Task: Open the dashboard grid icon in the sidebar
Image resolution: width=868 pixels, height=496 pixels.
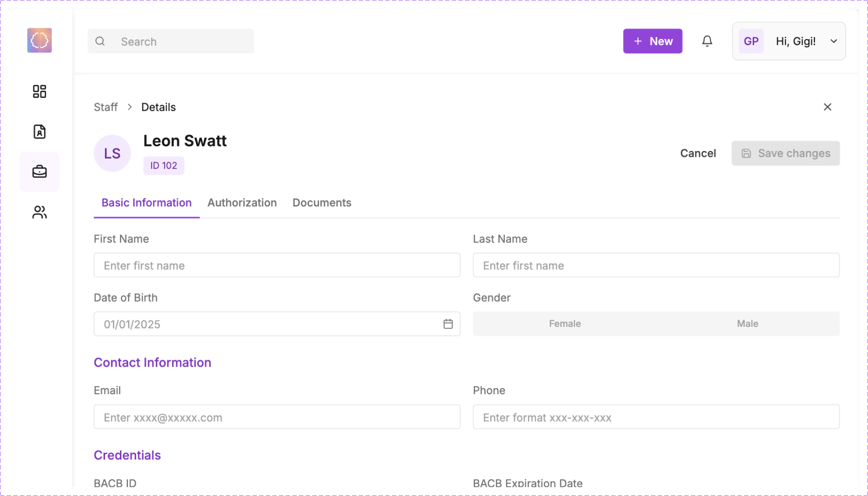Action: tap(39, 91)
